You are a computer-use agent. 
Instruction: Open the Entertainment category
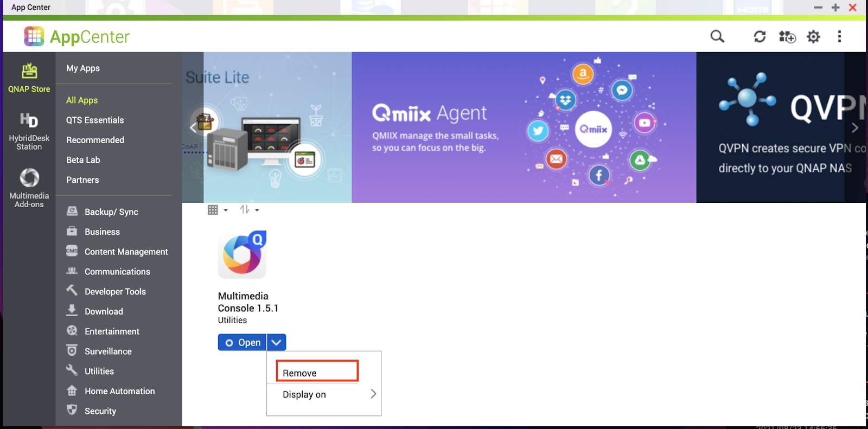coord(103,331)
